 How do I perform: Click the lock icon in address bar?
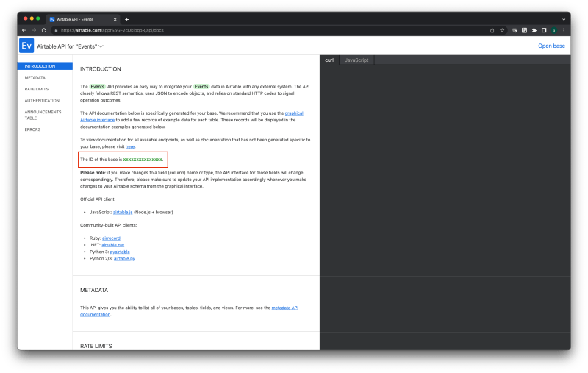57,30
